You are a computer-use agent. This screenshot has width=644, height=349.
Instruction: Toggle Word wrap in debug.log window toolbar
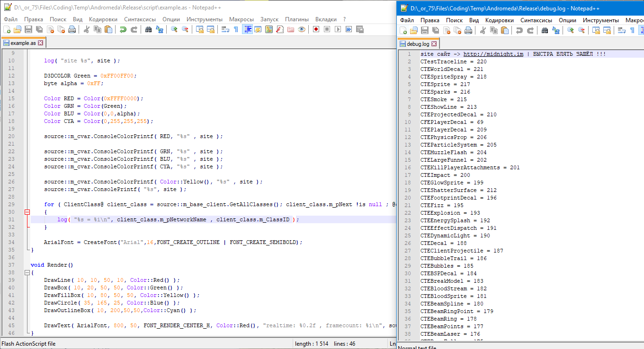coord(622,30)
